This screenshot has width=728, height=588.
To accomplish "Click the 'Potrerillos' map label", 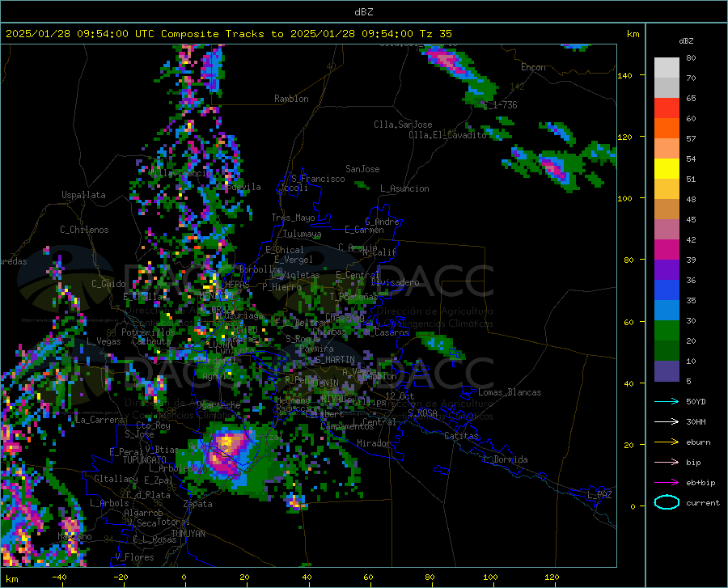I will pos(148,332).
